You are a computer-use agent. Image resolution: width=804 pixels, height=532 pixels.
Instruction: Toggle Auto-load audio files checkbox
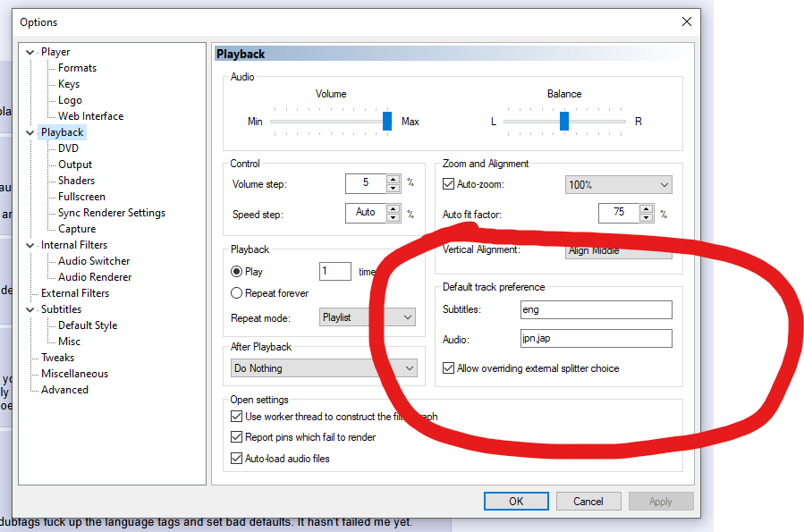(x=236, y=458)
